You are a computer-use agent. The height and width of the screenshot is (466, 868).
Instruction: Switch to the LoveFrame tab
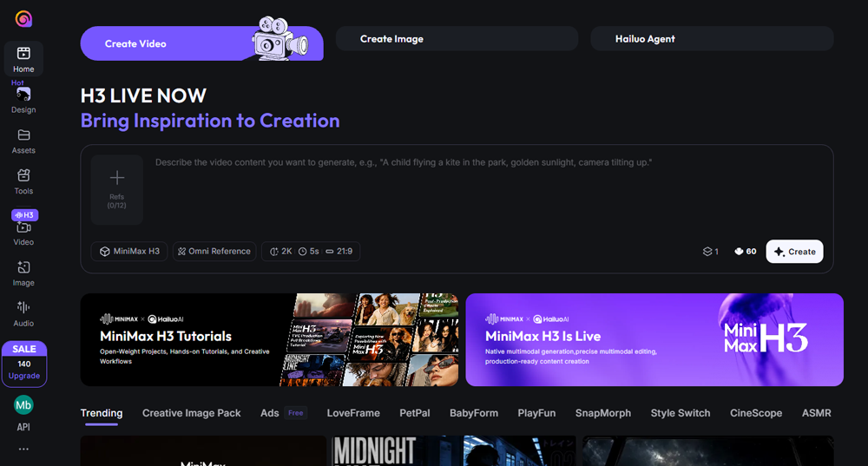click(x=353, y=413)
